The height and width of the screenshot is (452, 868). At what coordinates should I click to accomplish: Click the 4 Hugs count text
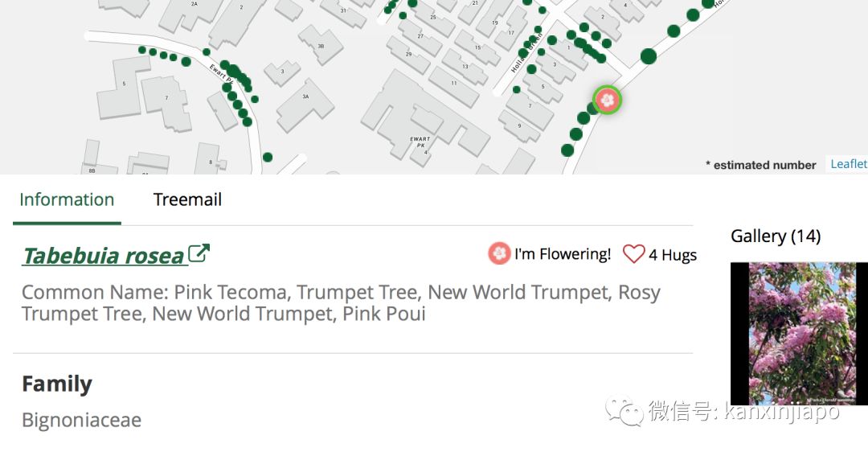point(673,255)
